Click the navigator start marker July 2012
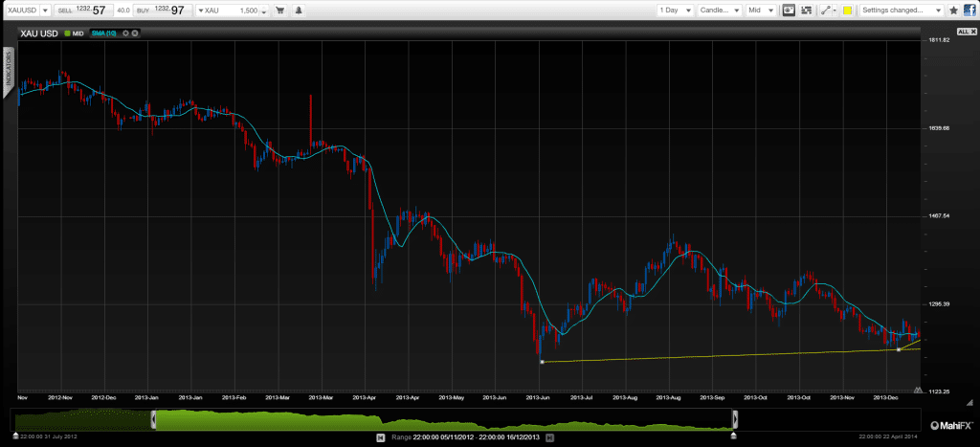The image size is (980, 447). click(16, 436)
